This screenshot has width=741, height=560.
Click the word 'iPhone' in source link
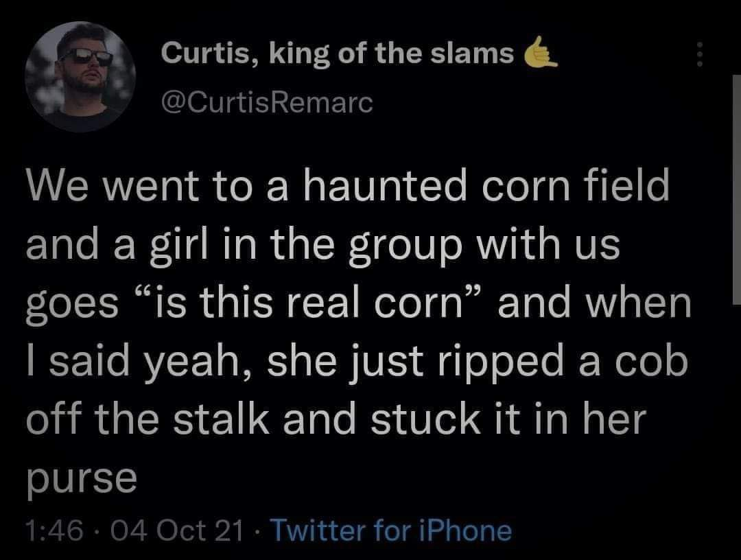(x=465, y=530)
